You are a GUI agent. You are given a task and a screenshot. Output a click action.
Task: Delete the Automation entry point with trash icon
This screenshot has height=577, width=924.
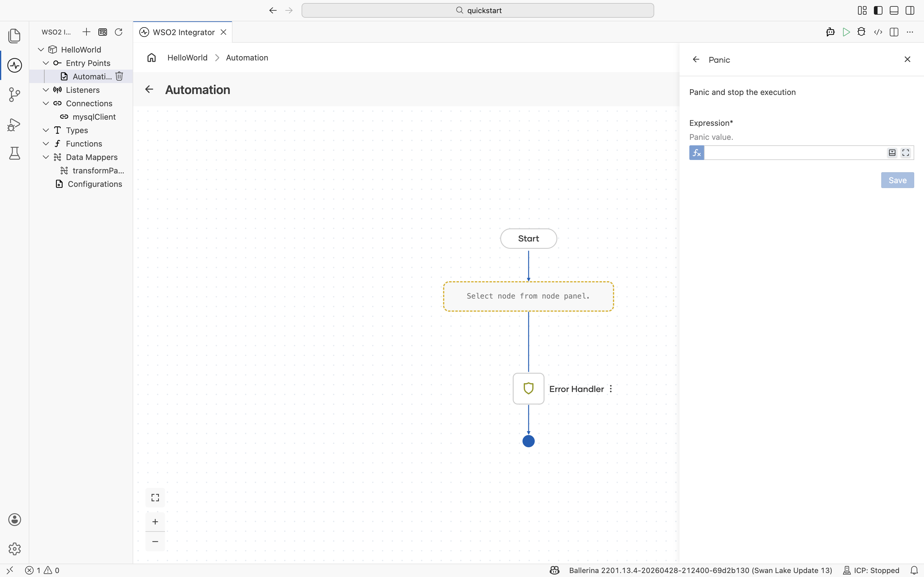coord(119,76)
